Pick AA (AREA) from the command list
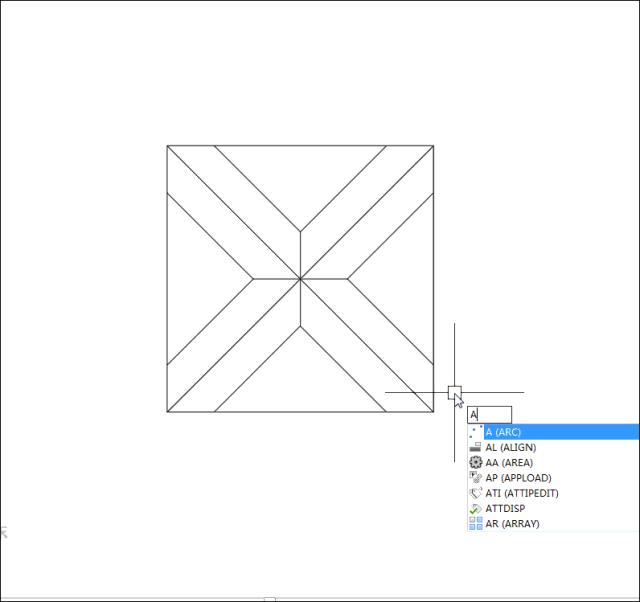Screen dimensions: 640x602 coord(509,463)
